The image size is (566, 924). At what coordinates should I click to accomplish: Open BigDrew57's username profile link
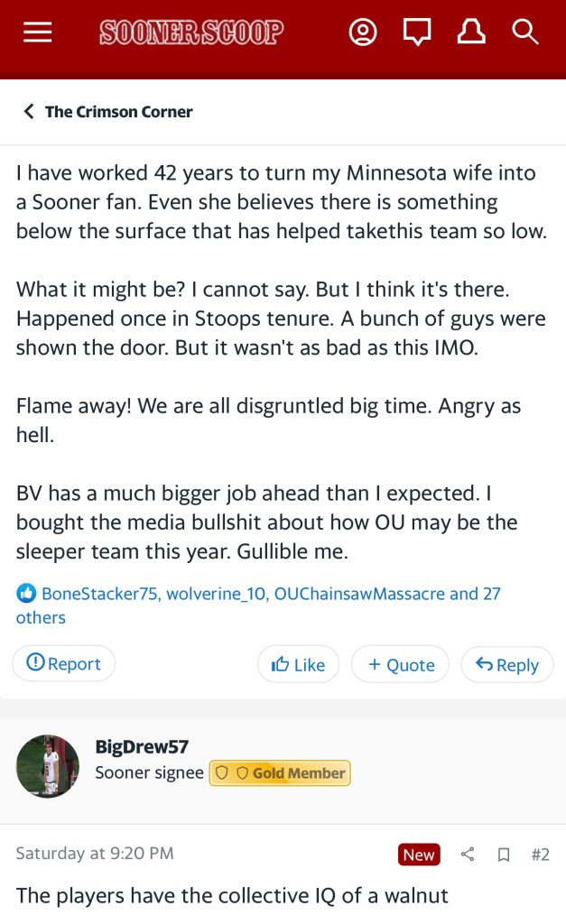142,747
